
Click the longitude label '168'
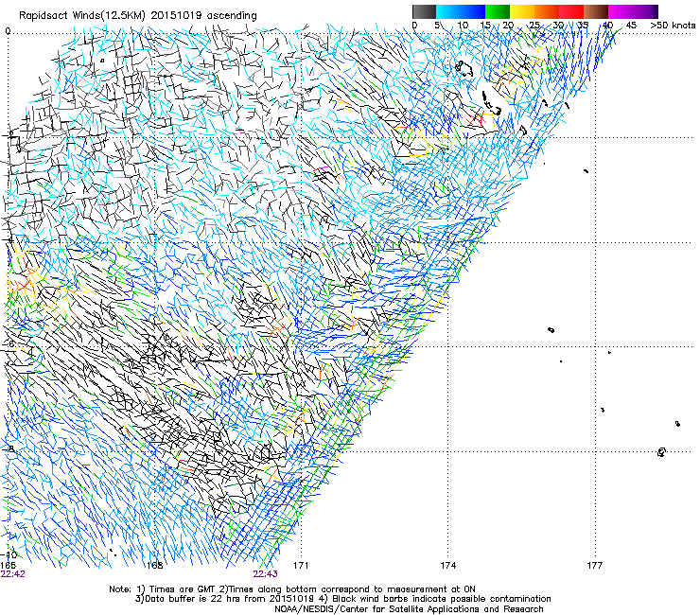click(x=154, y=566)
